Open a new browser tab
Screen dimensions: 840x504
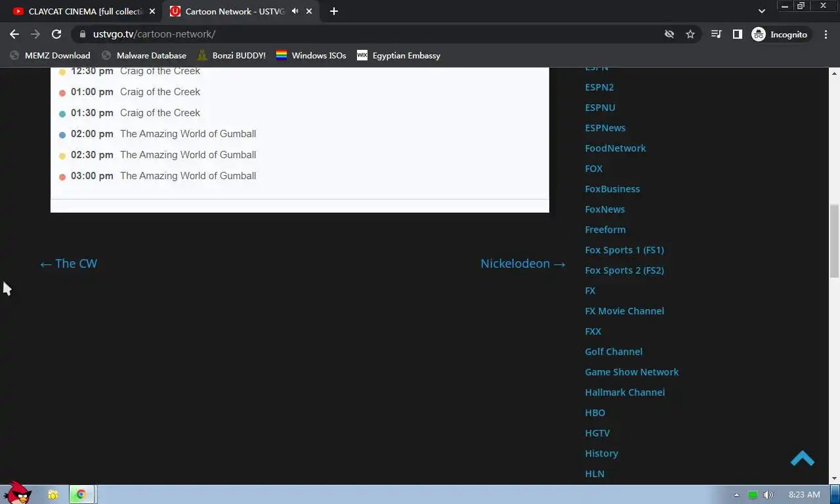tap(334, 11)
